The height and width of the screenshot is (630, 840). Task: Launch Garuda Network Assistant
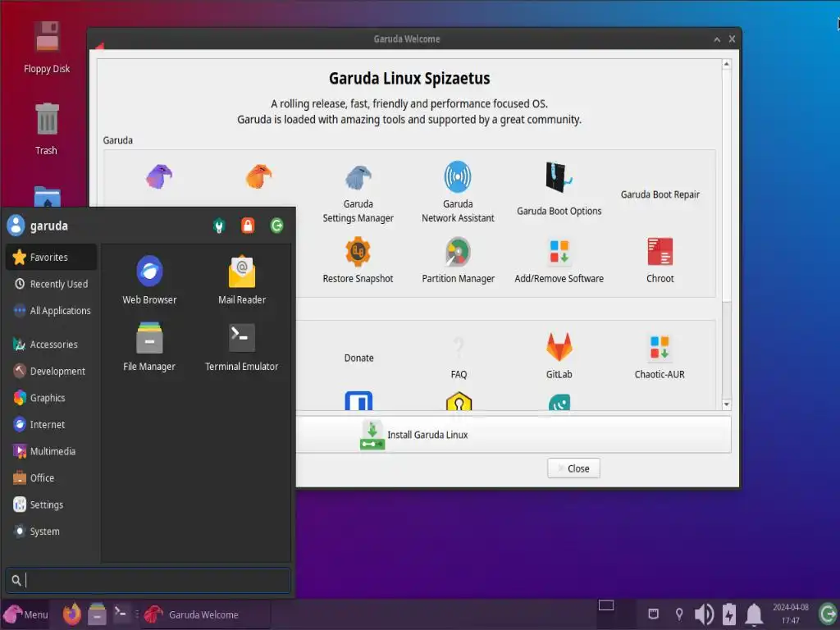pyautogui.click(x=458, y=194)
